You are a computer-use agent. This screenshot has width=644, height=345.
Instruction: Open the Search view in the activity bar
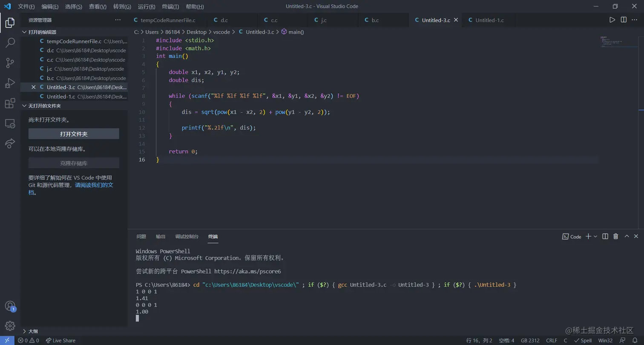pyautogui.click(x=10, y=43)
